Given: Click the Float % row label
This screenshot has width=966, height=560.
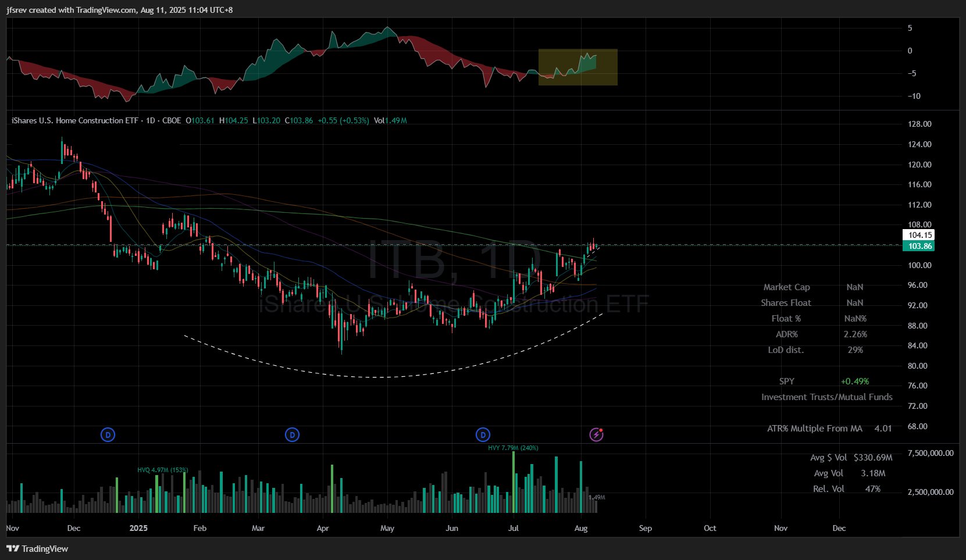Looking at the screenshot, I should pos(786,319).
